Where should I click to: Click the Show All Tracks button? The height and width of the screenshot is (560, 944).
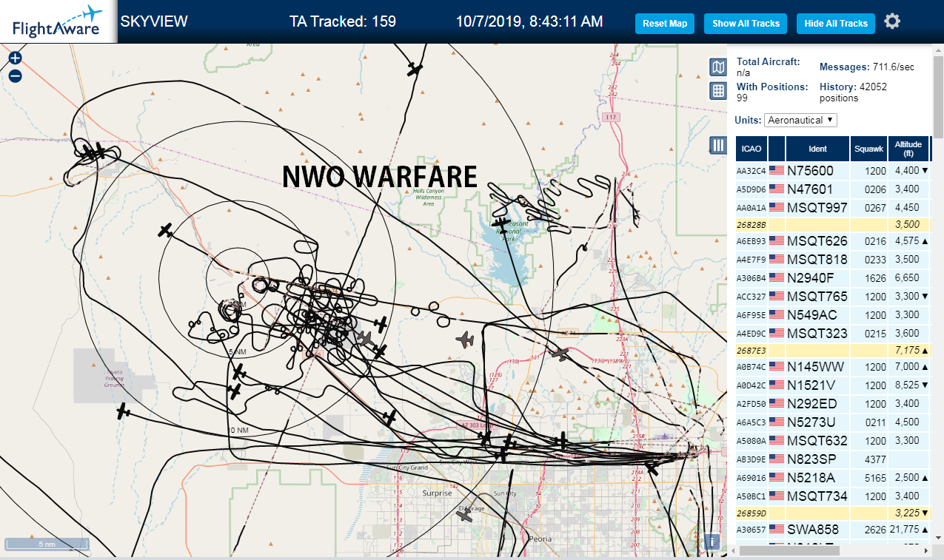746,24
